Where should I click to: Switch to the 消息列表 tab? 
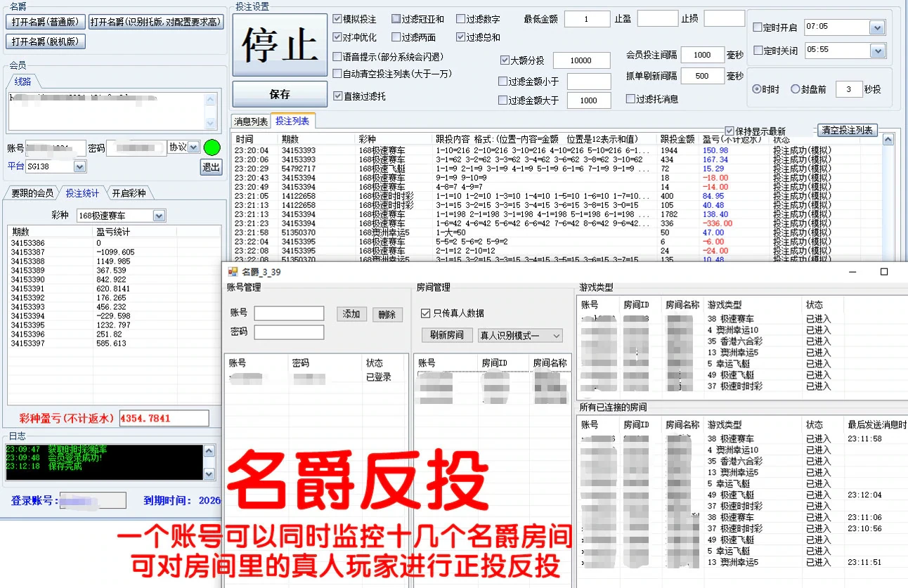(251, 122)
